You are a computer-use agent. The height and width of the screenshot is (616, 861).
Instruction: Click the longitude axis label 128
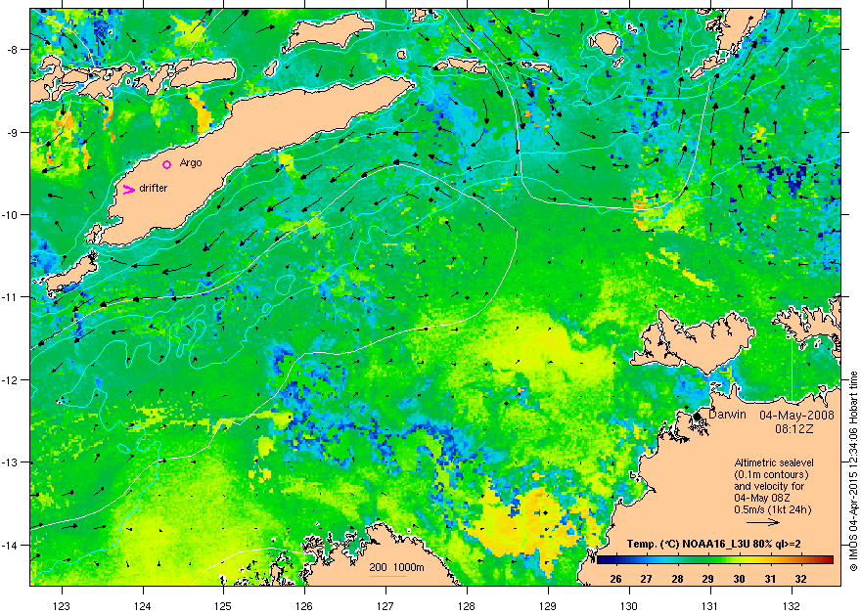[467, 606]
